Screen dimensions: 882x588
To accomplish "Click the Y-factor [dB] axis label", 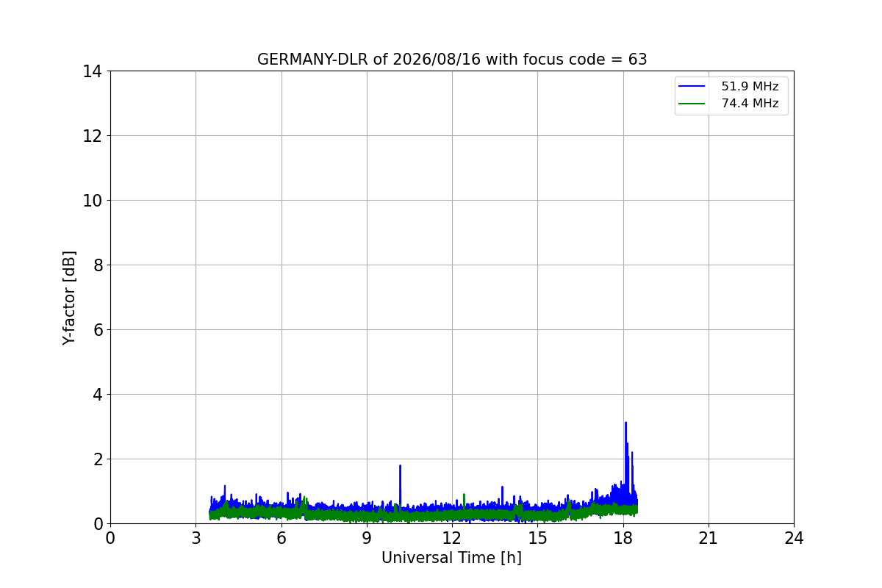I will (x=69, y=297).
